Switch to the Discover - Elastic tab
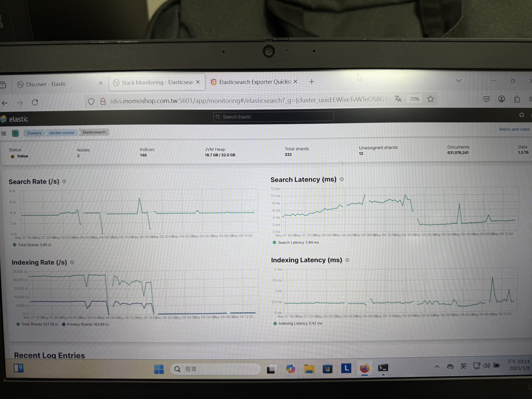The width and height of the screenshot is (532, 399). click(x=46, y=84)
